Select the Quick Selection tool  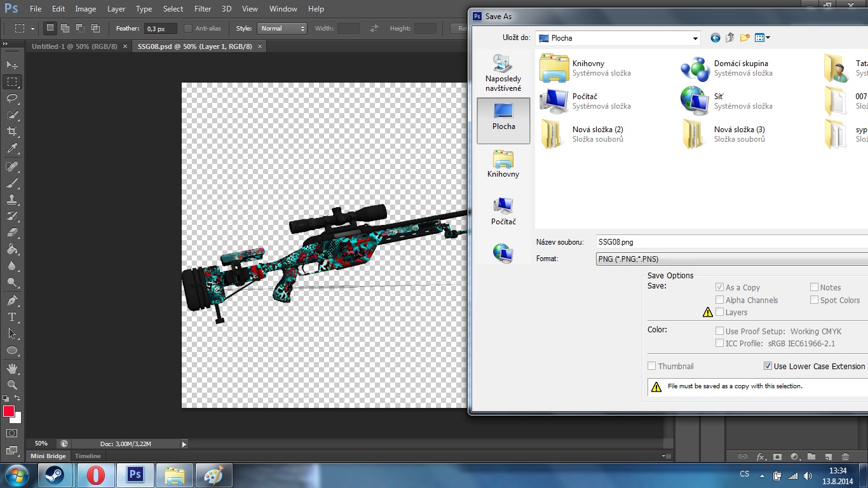click(12, 115)
